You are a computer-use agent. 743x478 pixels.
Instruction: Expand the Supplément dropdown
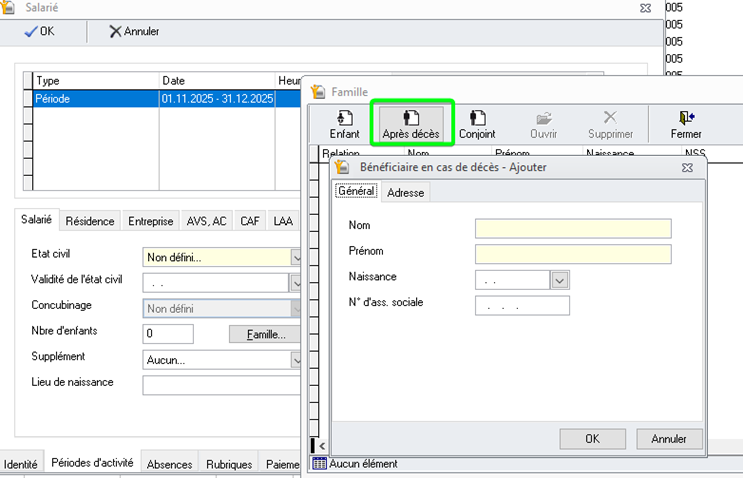click(x=296, y=357)
